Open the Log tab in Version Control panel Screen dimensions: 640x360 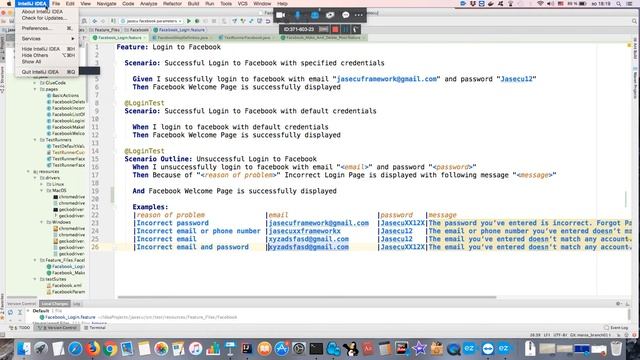pos(77,304)
